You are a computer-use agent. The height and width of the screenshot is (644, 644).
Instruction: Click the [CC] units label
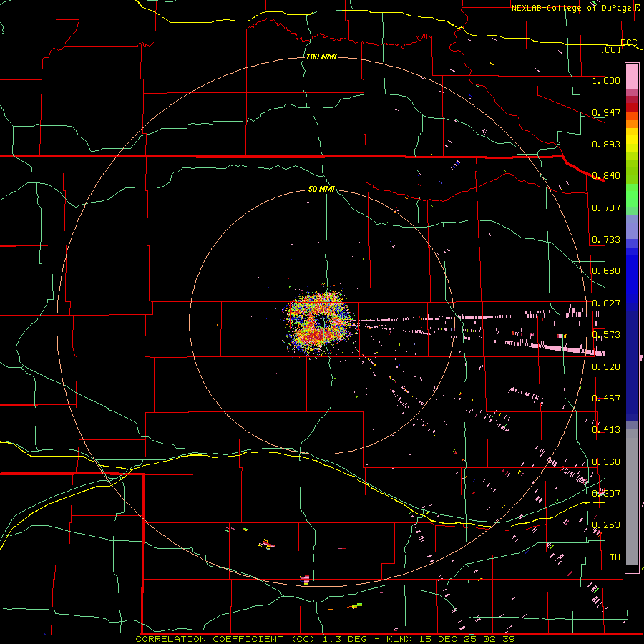pos(611,49)
